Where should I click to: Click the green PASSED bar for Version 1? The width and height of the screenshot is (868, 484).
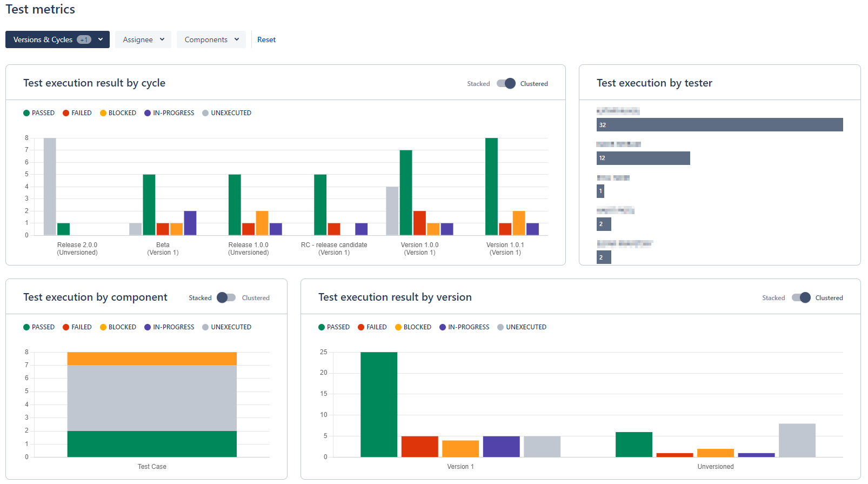pyautogui.click(x=379, y=405)
